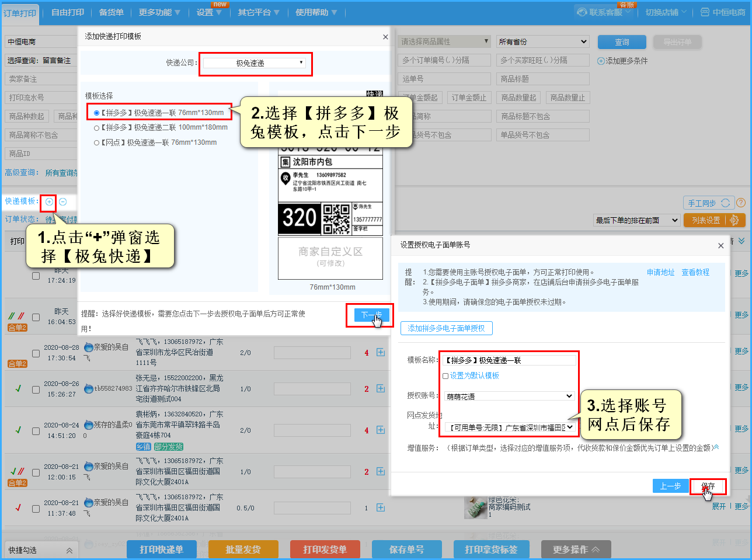
Task: Tick checkbox for order 2020-08-28 17:30:54
Action: click(x=36, y=353)
